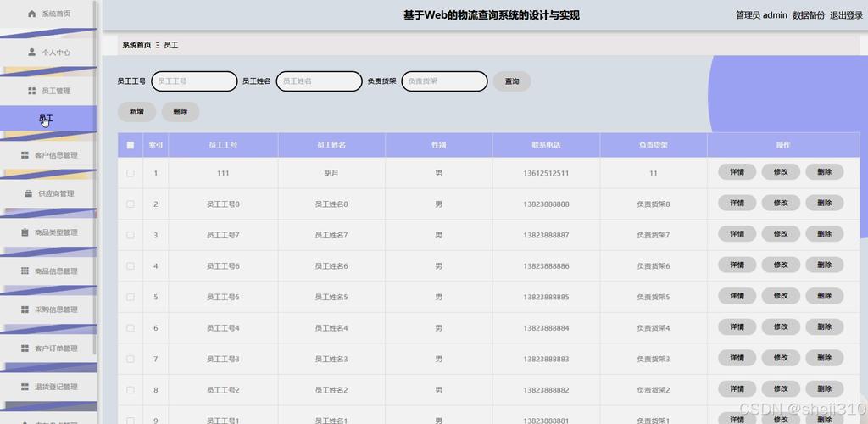The height and width of the screenshot is (424, 868).
Task: Click the 新增 button
Action: [x=136, y=112]
